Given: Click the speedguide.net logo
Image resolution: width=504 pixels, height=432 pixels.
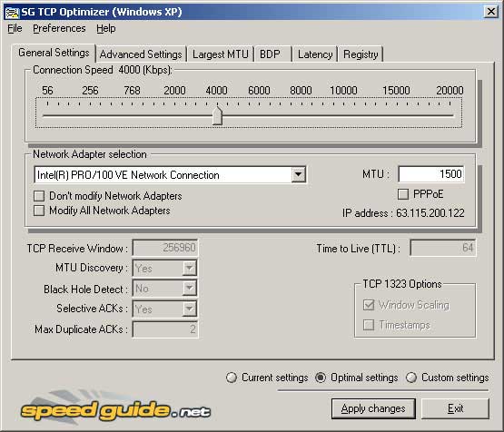Looking at the screenshot, I should tap(116, 410).
